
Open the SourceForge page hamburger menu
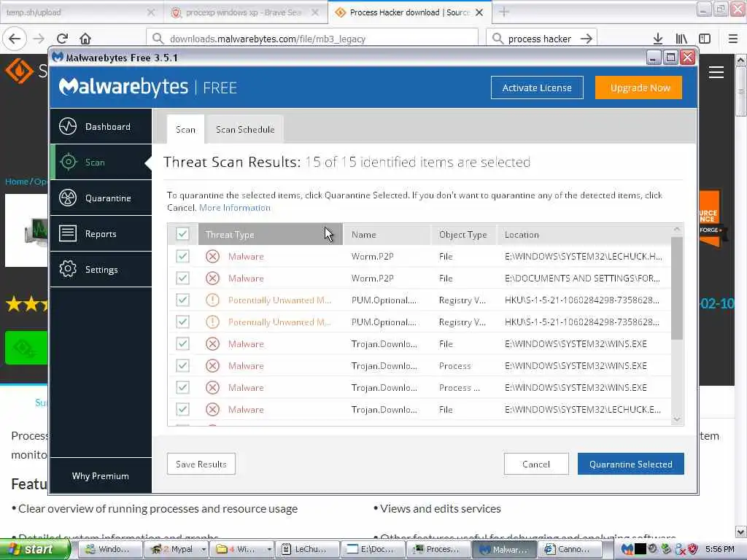[716, 72]
